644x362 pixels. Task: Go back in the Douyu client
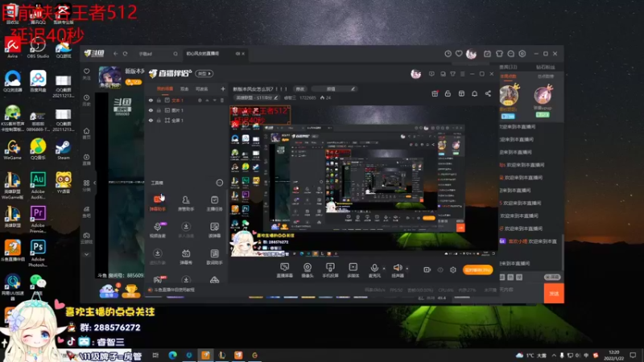click(x=115, y=54)
